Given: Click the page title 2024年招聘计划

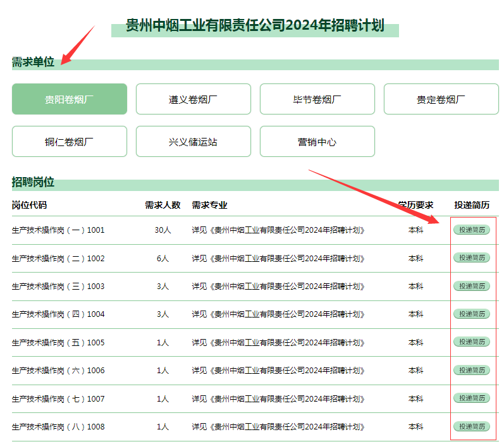Looking at the screenshot, I should point(255,26).
